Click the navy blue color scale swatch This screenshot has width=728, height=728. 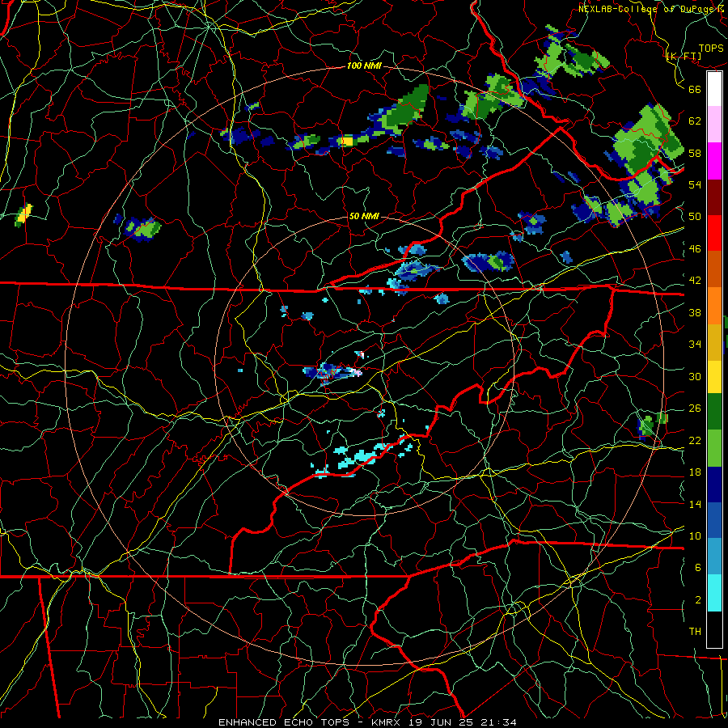[x=714, y=485]
